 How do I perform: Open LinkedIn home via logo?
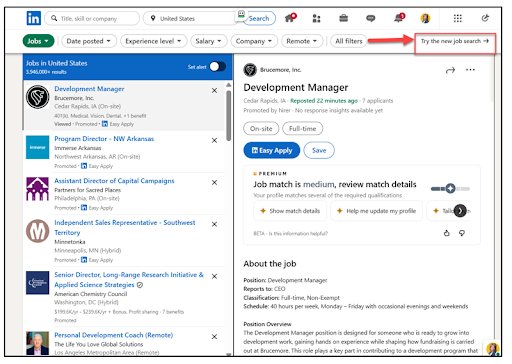[x=34, y=18]
